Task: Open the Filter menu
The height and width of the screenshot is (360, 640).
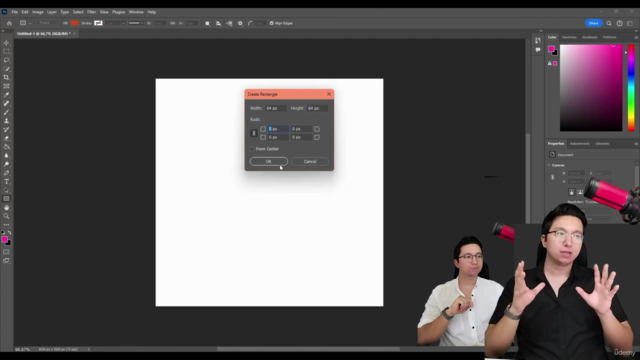Action: point(91,12)
